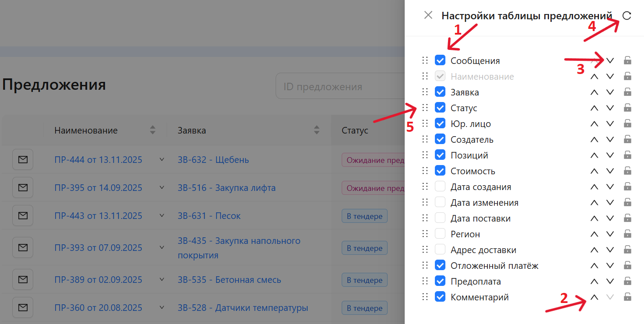The image size is (644, 324).
Task: Uncheck the Сообщения column checkbox
Action: pos(440,60)
